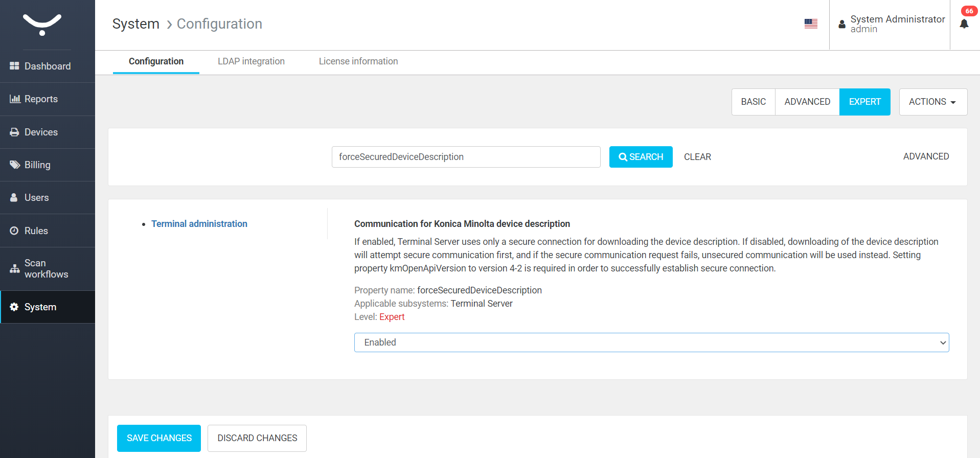Open Billing via the tags icon
The image size is (980, 458).
[15, 165]
